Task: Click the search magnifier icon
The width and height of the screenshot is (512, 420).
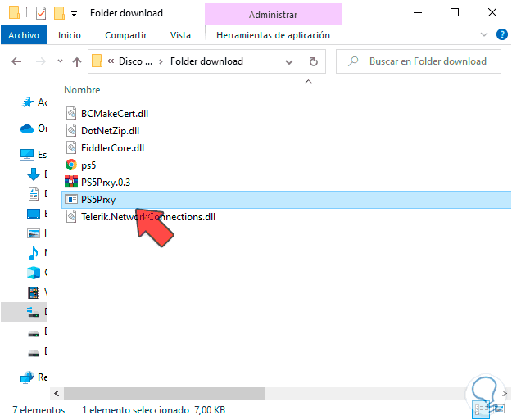Action: [x=353, y=61]
